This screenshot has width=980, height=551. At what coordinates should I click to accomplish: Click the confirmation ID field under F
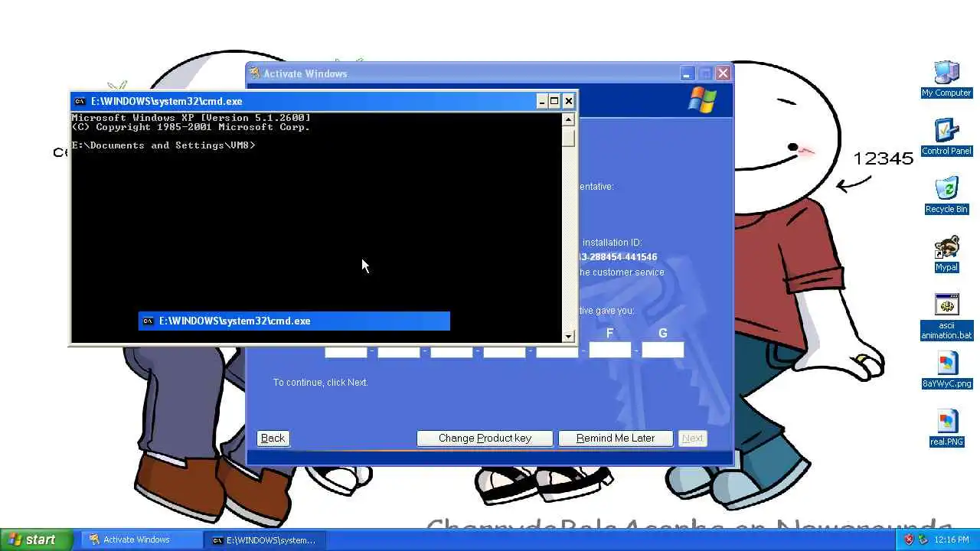click(609, 350)
